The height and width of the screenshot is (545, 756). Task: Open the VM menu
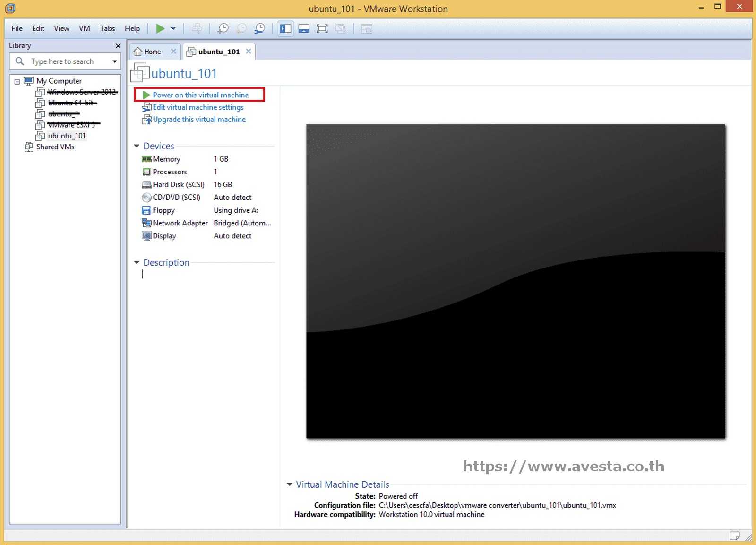(84, 28)
